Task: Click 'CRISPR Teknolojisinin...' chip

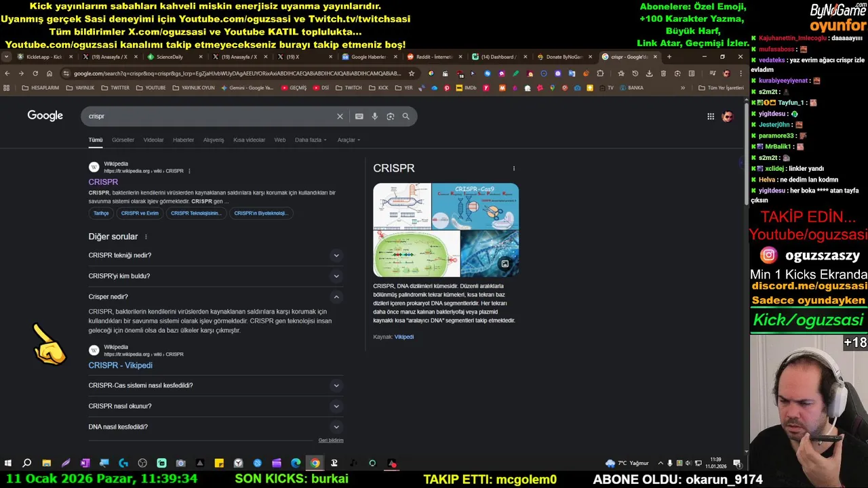Action: pyautogui.click(x=196, y=213)
